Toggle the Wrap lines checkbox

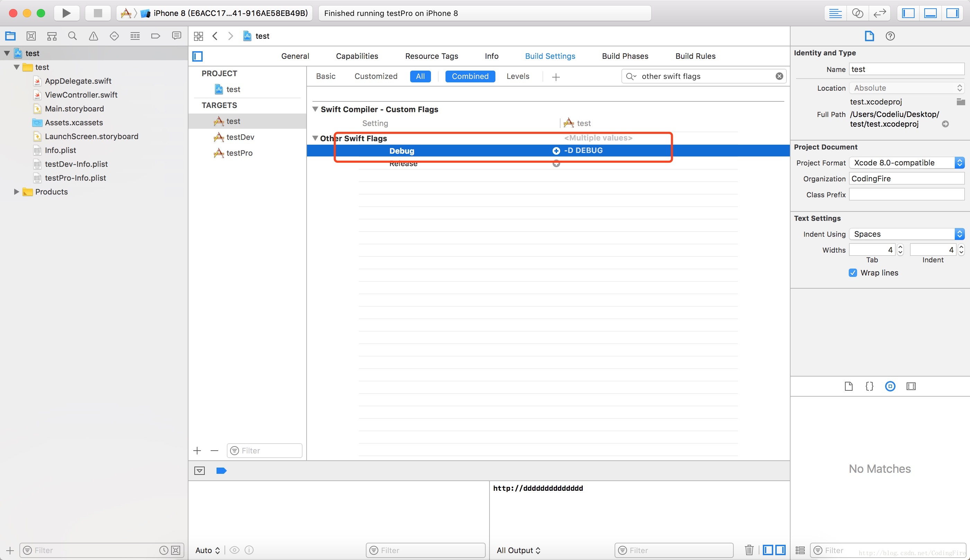coord(852,273)
